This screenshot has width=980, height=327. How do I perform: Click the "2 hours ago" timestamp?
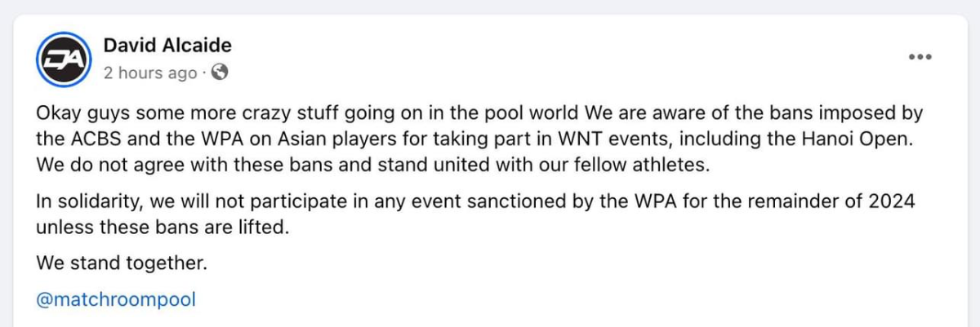click(x=150, y=73)
